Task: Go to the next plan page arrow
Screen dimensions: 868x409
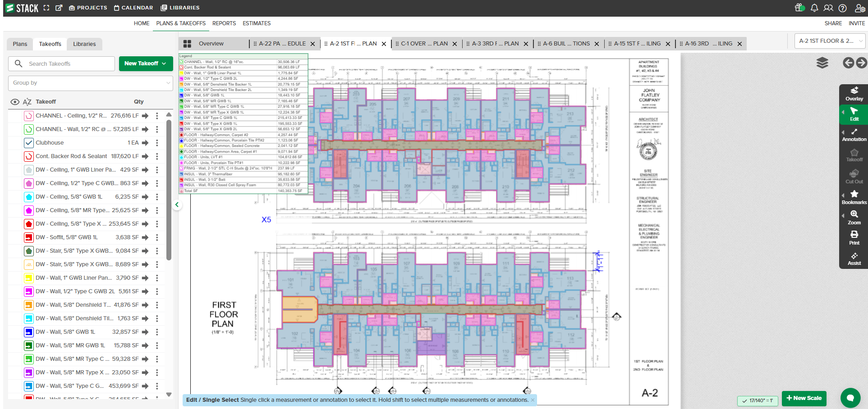Action: (x=861, y=63)
